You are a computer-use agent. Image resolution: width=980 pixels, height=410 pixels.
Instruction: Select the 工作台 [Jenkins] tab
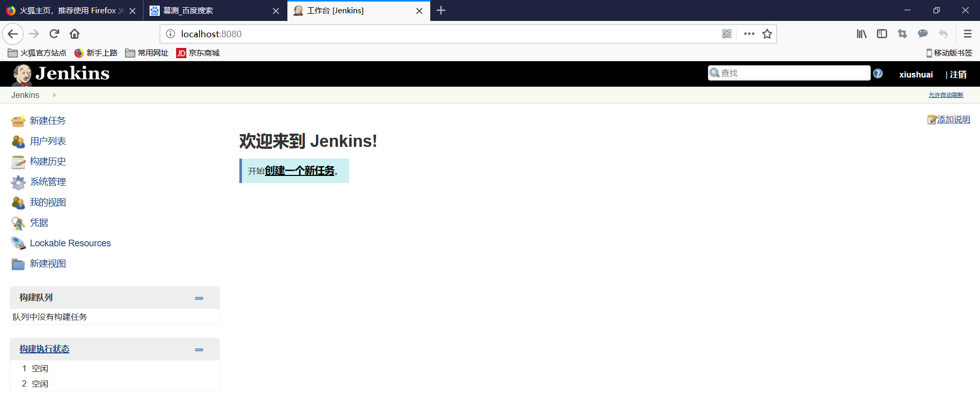click(358, 10)
